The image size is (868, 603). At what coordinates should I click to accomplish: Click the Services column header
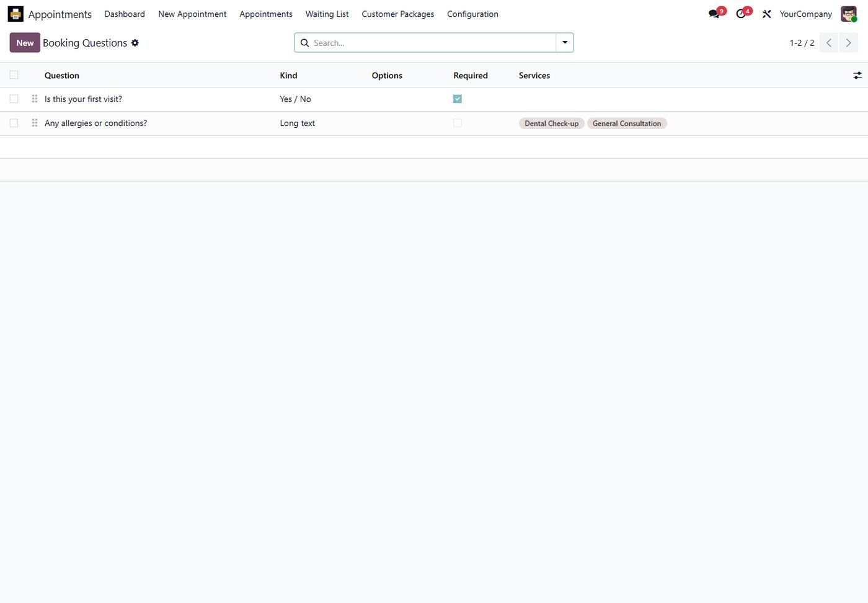[x=534, y=76]
